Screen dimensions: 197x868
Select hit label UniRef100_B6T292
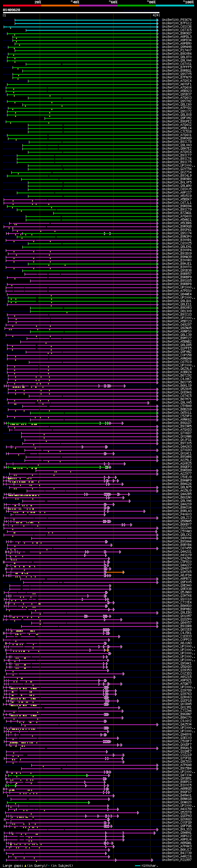point(176,375)
